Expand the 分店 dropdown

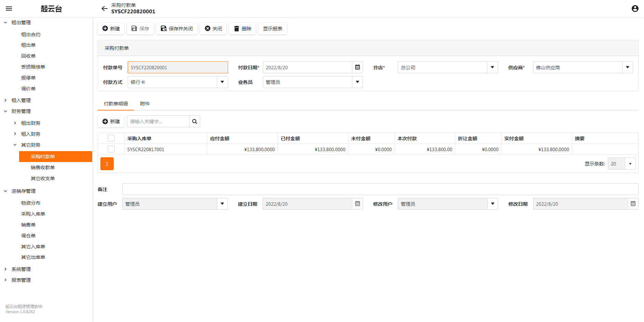click(x=492, y=68)
